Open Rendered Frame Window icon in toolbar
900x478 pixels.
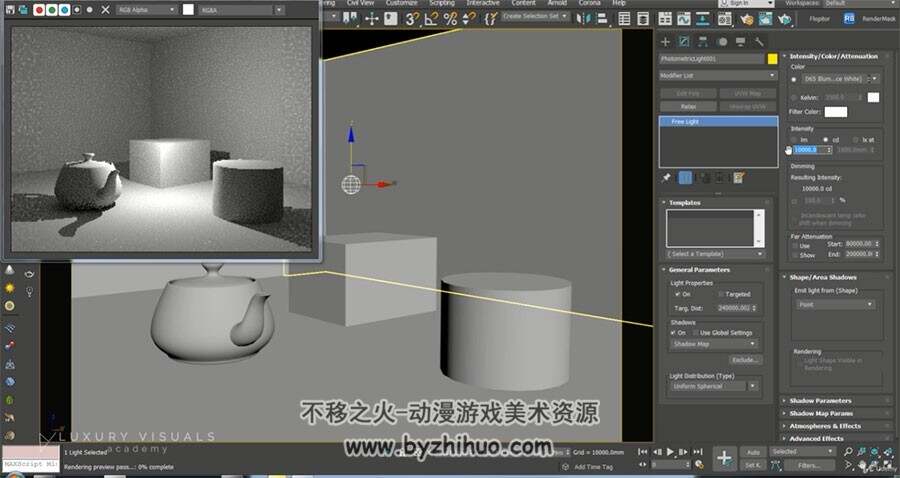(766, 19)
